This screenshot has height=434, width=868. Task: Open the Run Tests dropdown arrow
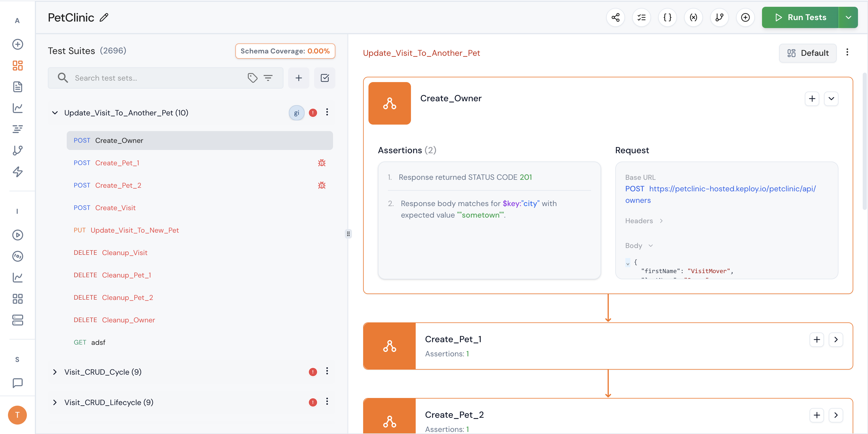coord(848,17)
